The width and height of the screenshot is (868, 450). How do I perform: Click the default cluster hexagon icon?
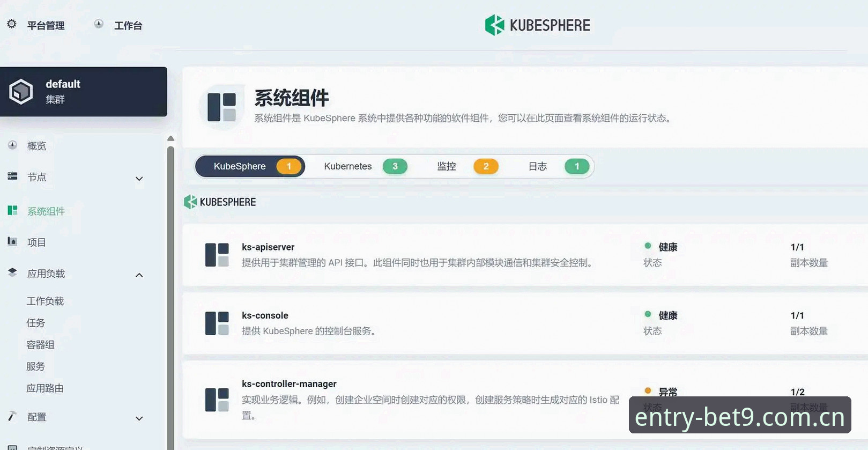coord(21,92)
